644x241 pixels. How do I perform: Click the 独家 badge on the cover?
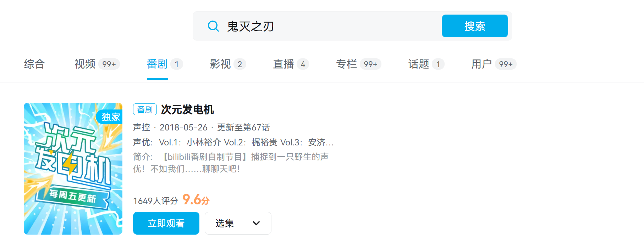110,117
